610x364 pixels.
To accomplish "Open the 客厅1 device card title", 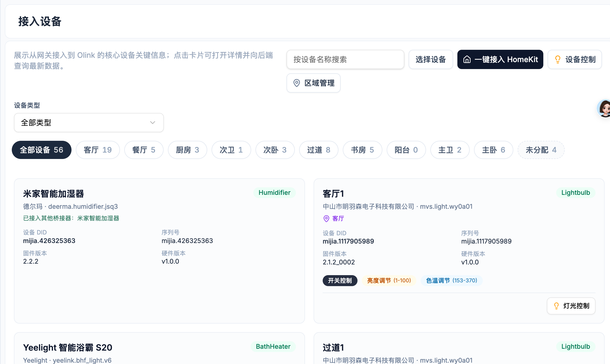I will coord(333,194).
